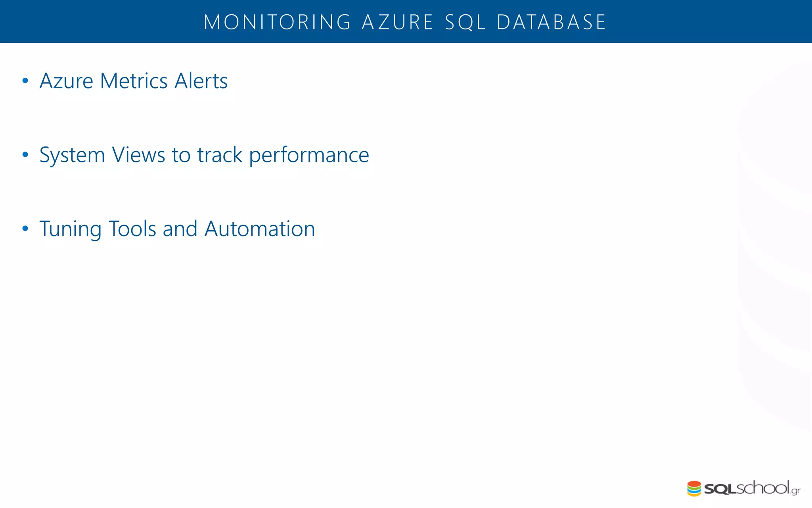Viewport: 812px width, 508px height.
Task: Click the word Metrics in the first bullet
Action: click(x=134, y=81)
